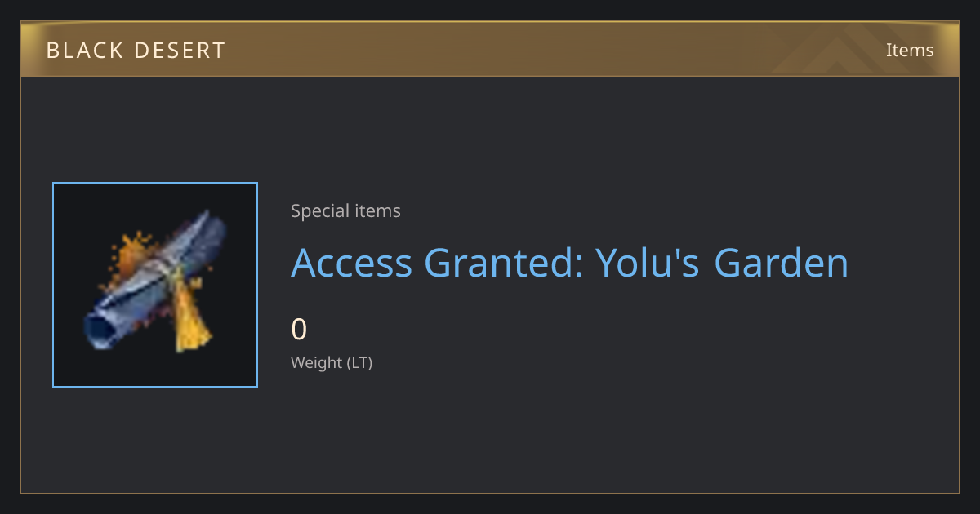Click Yolu's in the item title
This screenshot has width=980, height=514.
(647, 263)
